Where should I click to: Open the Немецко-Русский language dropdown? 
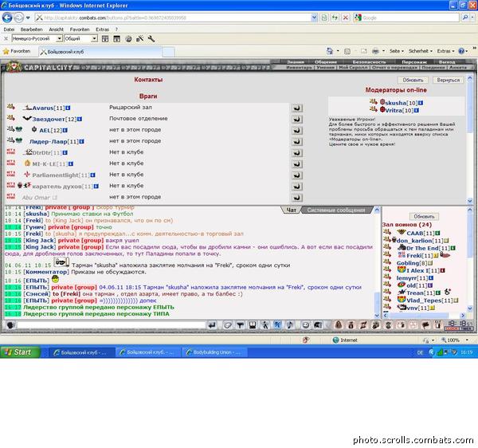coord(60,39)
